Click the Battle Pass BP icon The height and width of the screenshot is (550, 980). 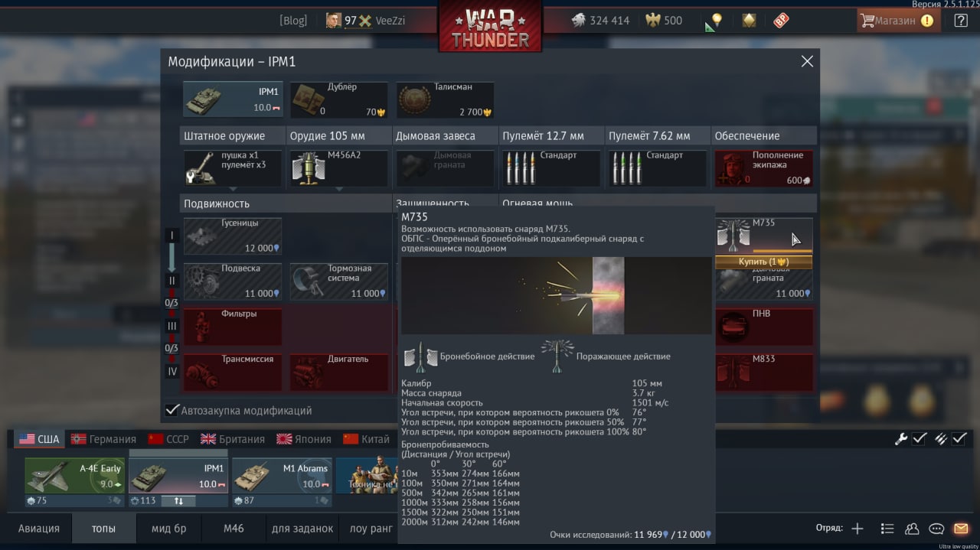coord(781,21)
